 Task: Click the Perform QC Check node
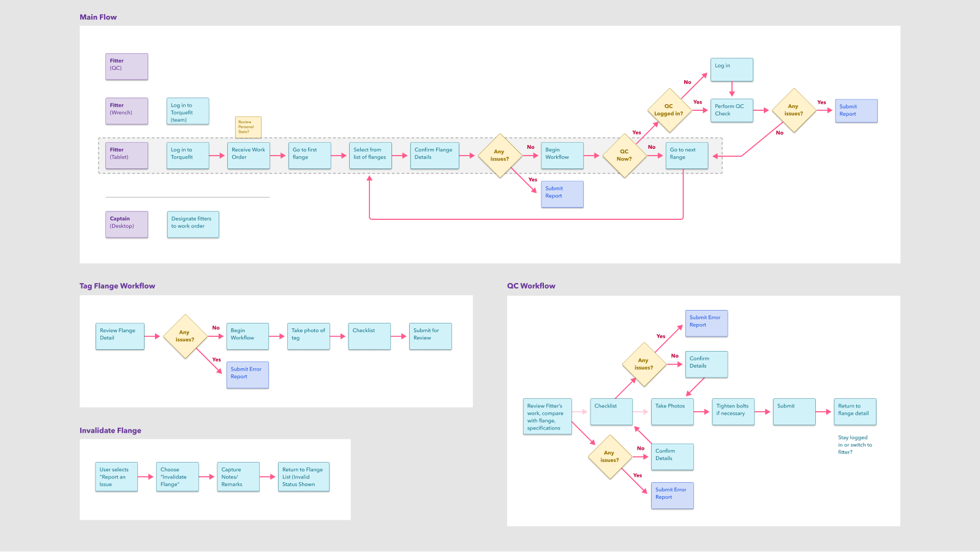[x=731, y=110]
